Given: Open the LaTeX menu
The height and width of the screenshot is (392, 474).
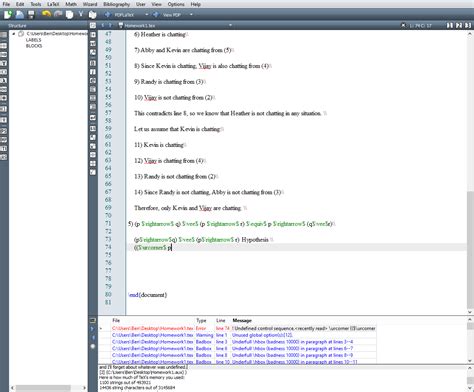Looking at the screenshot, I should click(x=53, y=4).
